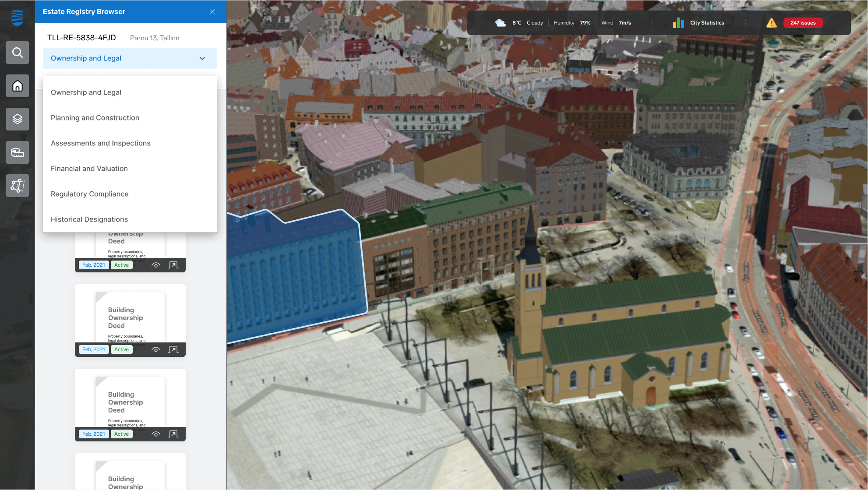Screen dimensions: 868x490
Task: Choose Historical Designations option
Action: [x=130, y=219]
